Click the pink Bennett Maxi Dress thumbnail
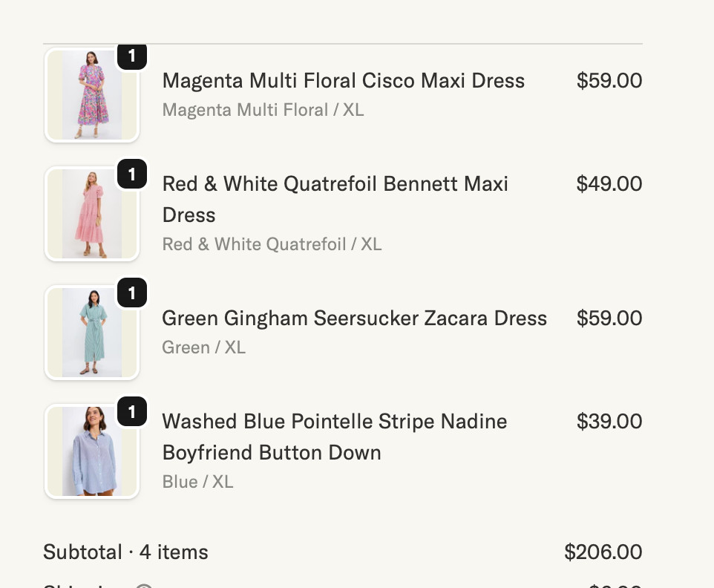 (x=91, y=214)
